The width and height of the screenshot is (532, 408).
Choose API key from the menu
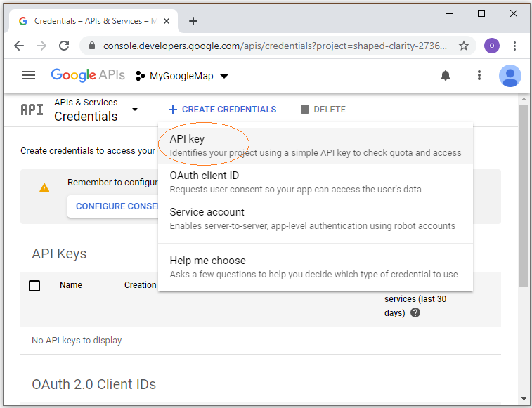(x=316, y=146)
